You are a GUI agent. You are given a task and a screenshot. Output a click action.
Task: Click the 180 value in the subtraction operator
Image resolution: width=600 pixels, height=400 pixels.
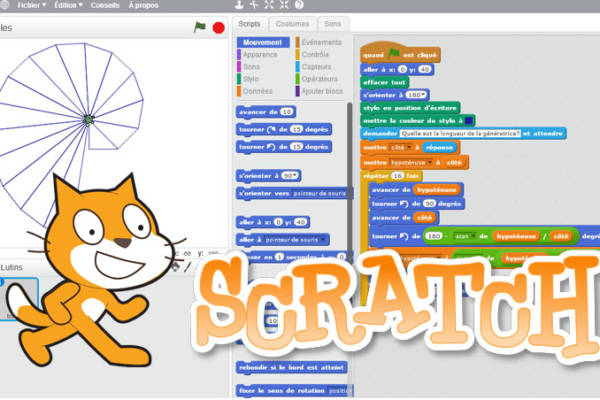(434, 236)
